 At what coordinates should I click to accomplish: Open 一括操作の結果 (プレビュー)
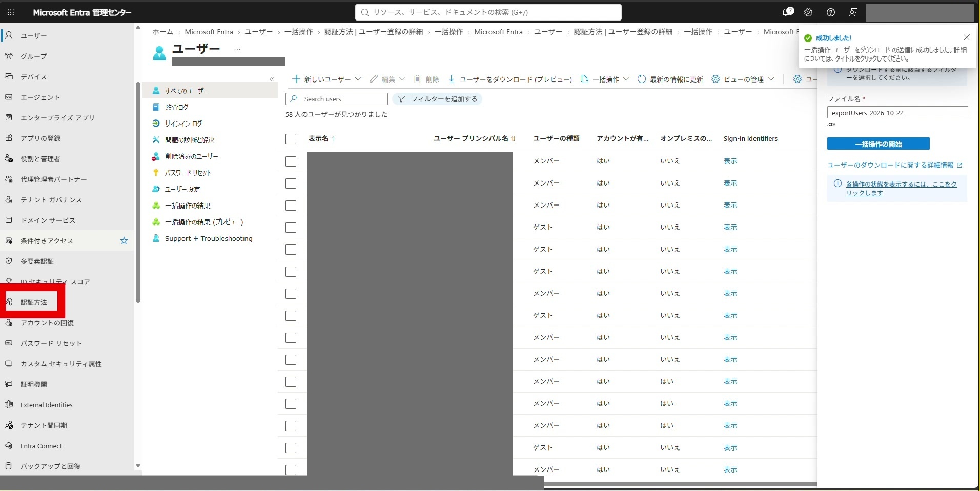click(204, 222)
